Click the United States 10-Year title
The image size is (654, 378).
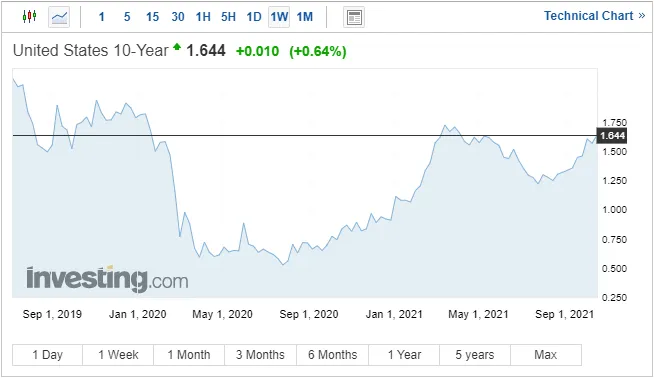point(91,50)
